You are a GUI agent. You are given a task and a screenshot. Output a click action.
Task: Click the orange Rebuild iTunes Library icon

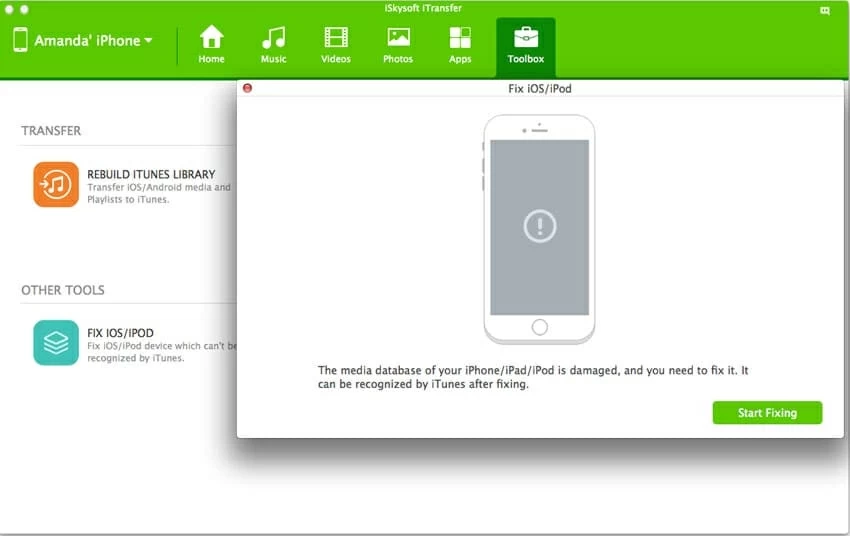click(56, 185)
